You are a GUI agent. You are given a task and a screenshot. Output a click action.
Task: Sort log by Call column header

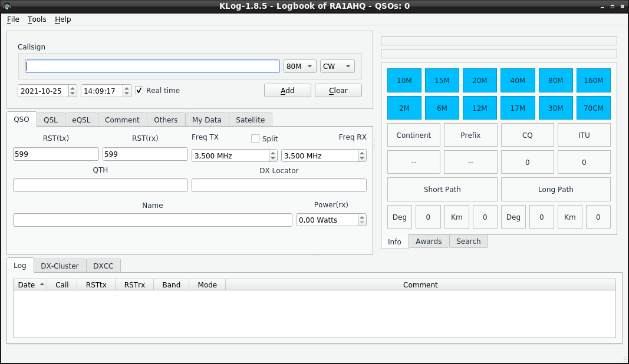(62, 284)
